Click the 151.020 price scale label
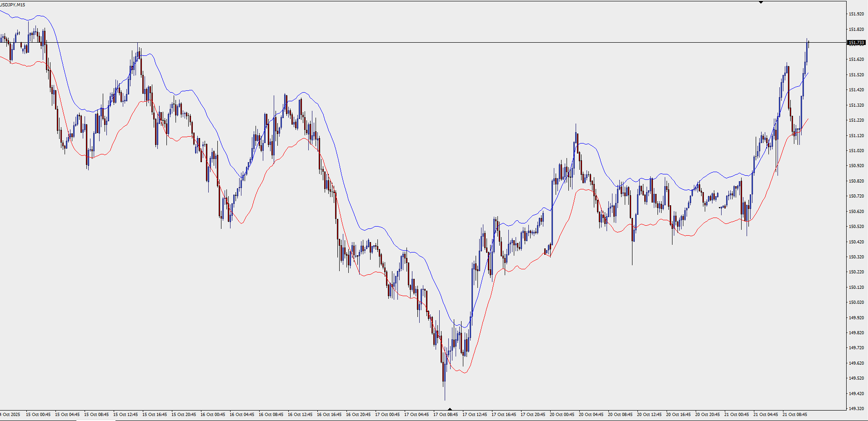 [856, 151]
